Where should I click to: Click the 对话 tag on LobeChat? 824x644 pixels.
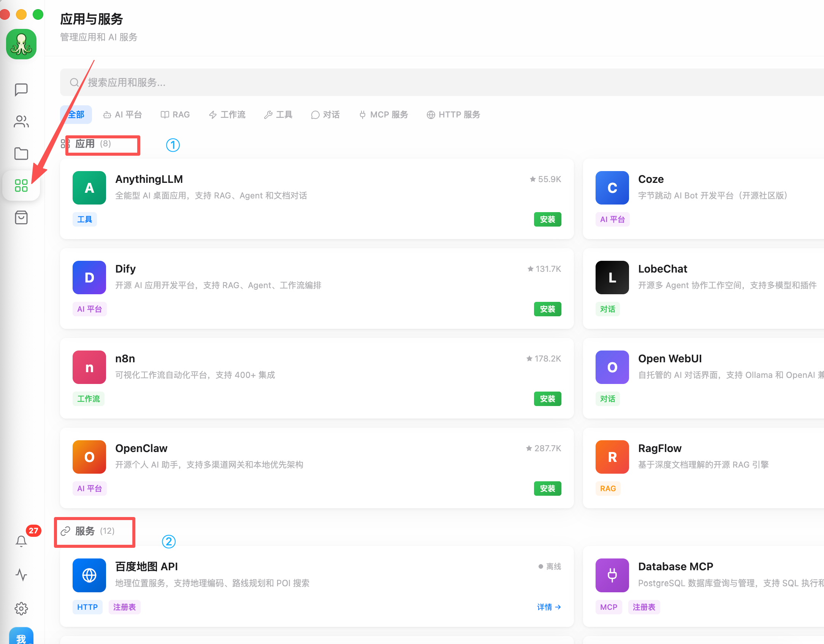608,309
